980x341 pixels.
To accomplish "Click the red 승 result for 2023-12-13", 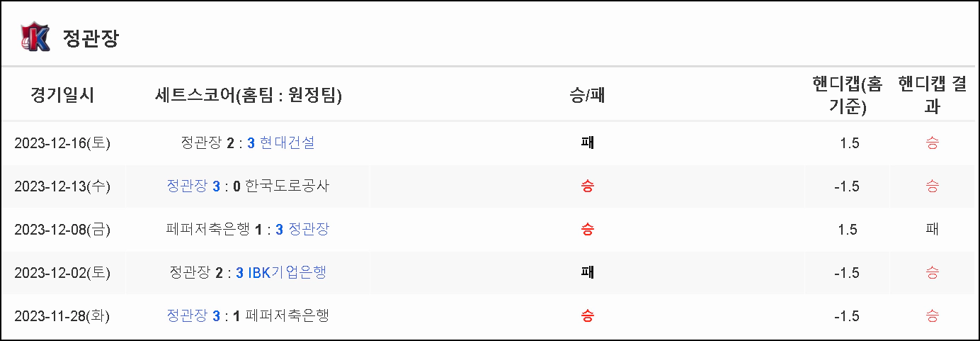I will pos(587,186).
